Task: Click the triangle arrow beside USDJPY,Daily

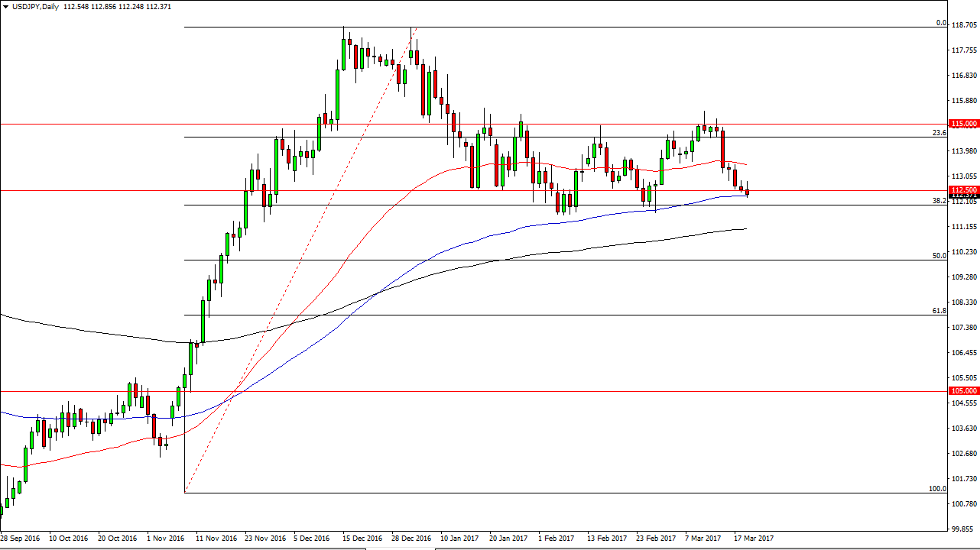Action: 5,6
